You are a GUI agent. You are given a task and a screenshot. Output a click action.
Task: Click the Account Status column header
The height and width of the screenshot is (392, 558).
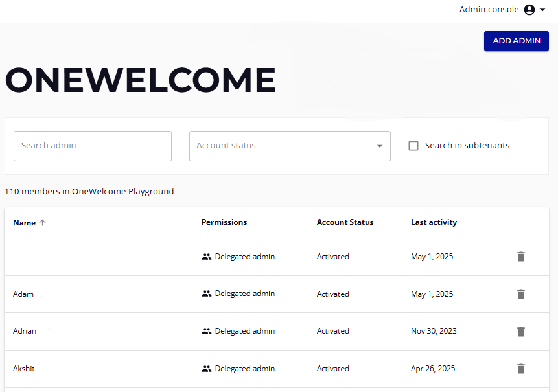(345, 222)
